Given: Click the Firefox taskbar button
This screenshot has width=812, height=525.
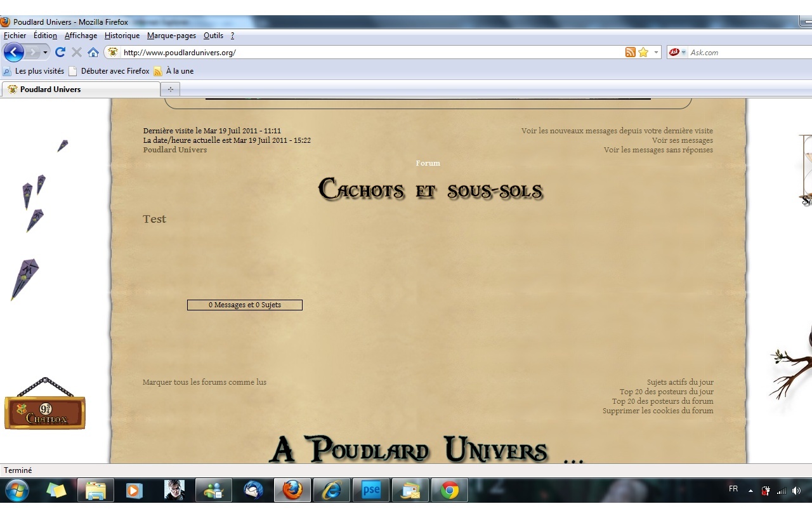Looking at the screenshot, I should click(292, 490).
